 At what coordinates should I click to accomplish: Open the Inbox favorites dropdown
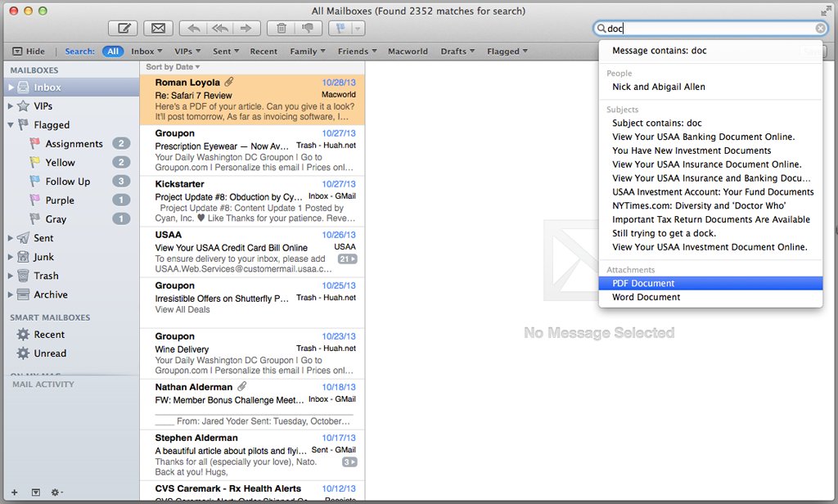(146, 50)
